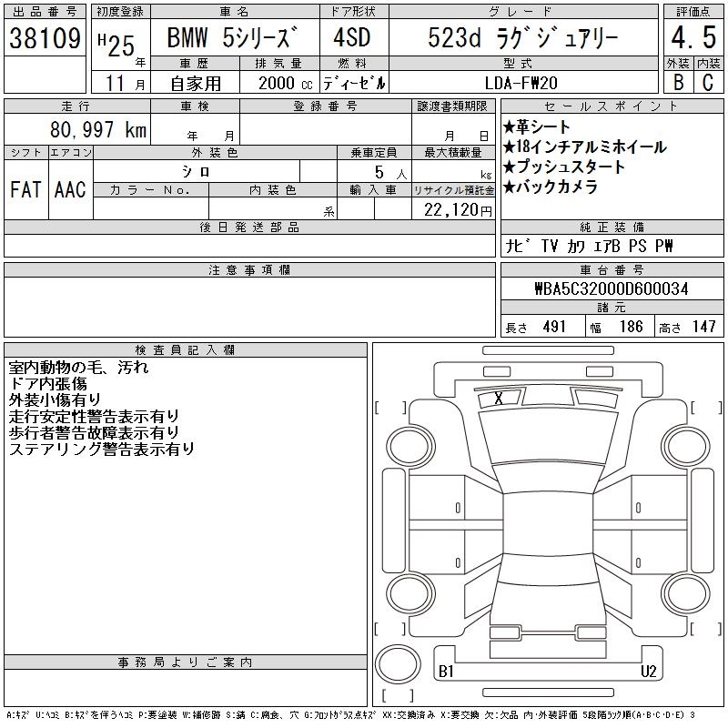The image size is (728, 728).
Task: Select the note 歩行者警告故障表示有り
Action: (94, 432)
